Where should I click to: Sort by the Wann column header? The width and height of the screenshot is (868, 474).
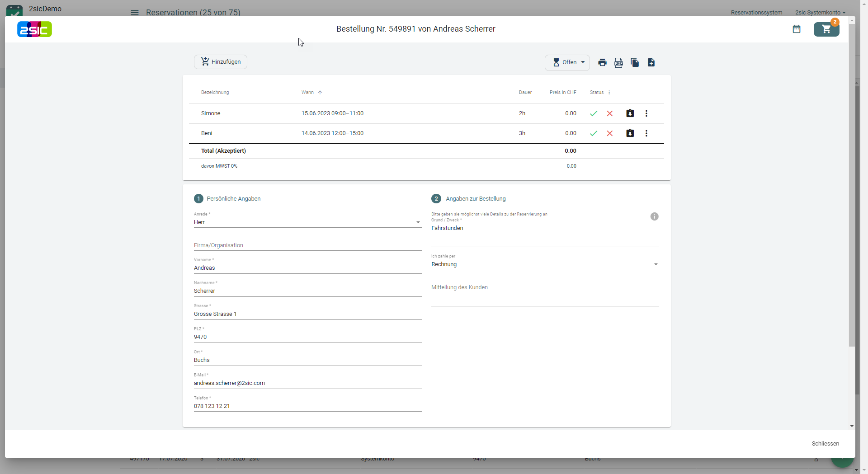click(x=308, y=93)
